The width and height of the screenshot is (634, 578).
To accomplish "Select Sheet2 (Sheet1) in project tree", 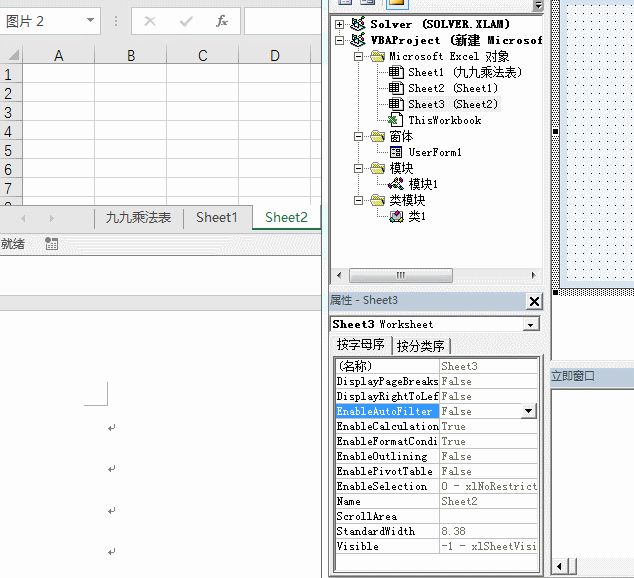I will [453, 88].
